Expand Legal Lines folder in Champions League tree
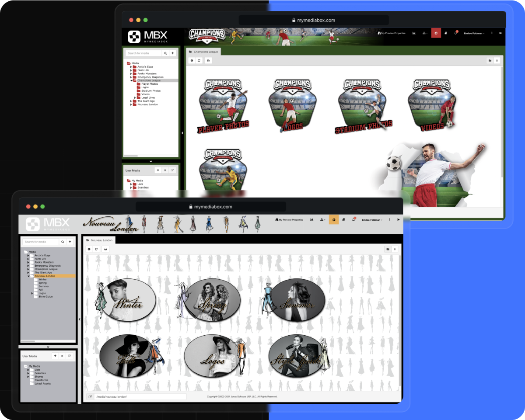 tap(135, 97)
